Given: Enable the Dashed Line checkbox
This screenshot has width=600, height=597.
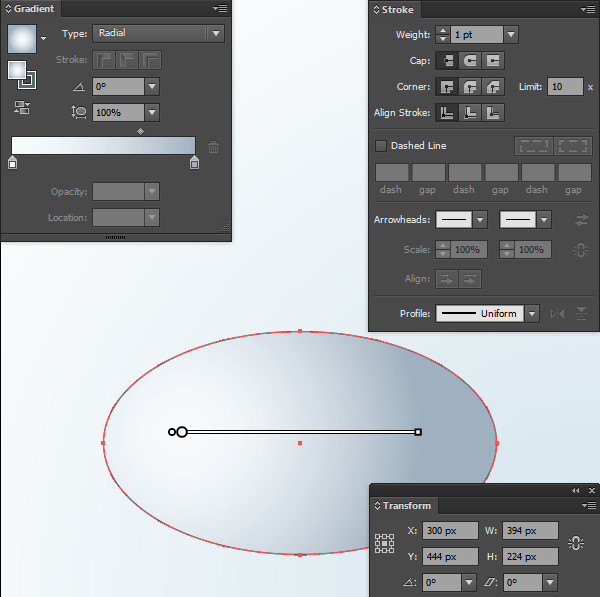Looking at the screenshot, I should [381, 146].
